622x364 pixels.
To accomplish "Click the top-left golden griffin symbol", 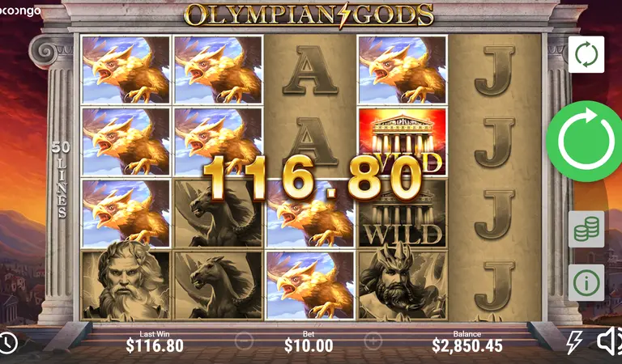I will (126, 70).
